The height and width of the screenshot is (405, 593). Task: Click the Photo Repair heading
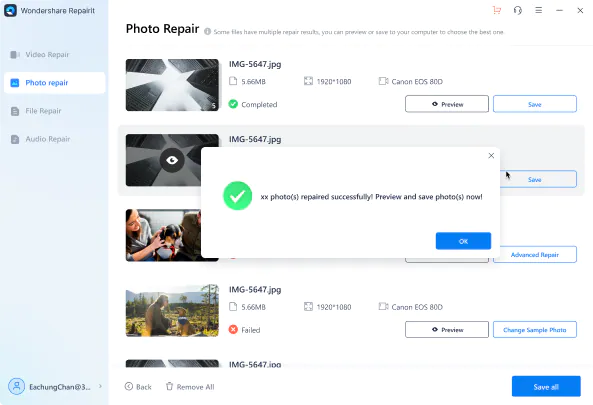click(x=162, y=28)
